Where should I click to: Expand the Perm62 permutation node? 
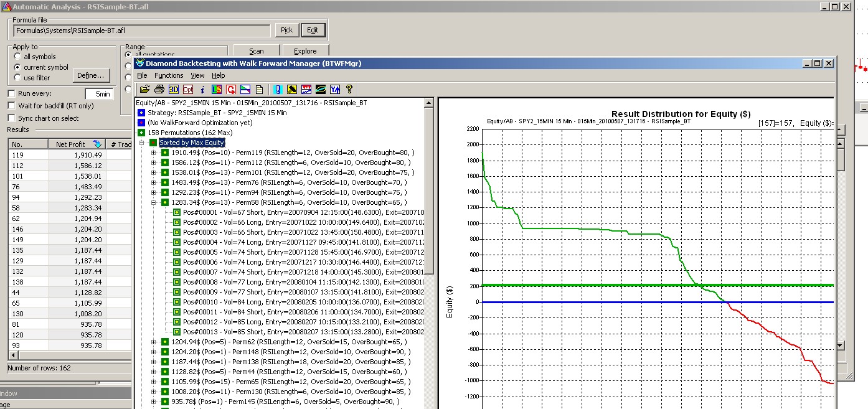tap(153, 342)
